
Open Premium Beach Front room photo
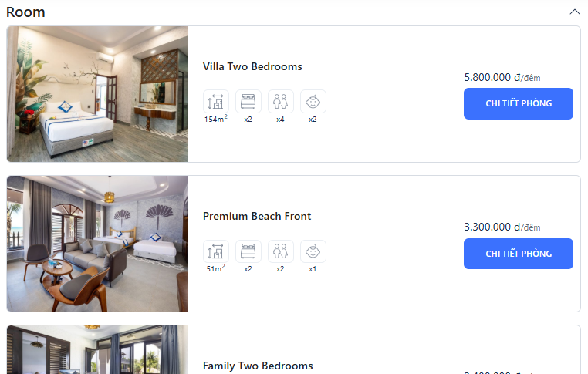click(97, 244)
